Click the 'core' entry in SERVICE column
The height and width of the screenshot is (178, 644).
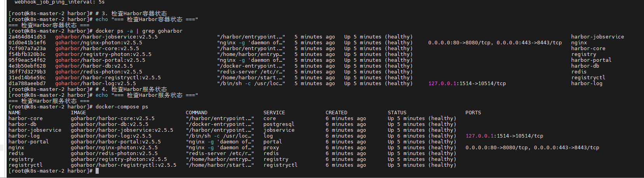coord(270,119)
